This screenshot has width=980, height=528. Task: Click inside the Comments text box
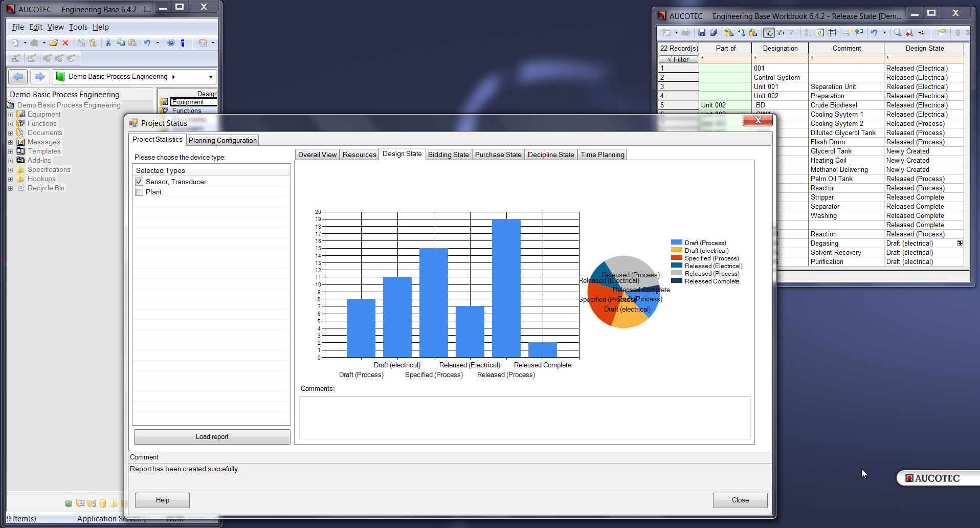[525, 417]
